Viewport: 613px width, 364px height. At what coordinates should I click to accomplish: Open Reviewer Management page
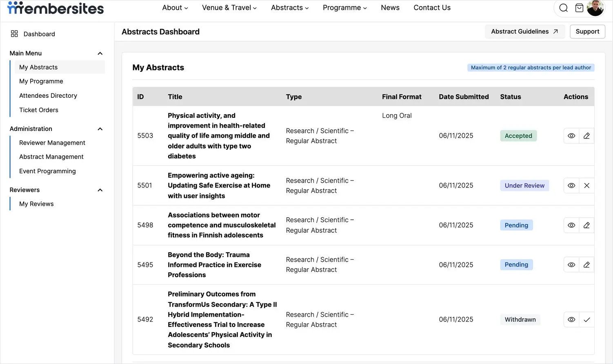tap(52, 143)
